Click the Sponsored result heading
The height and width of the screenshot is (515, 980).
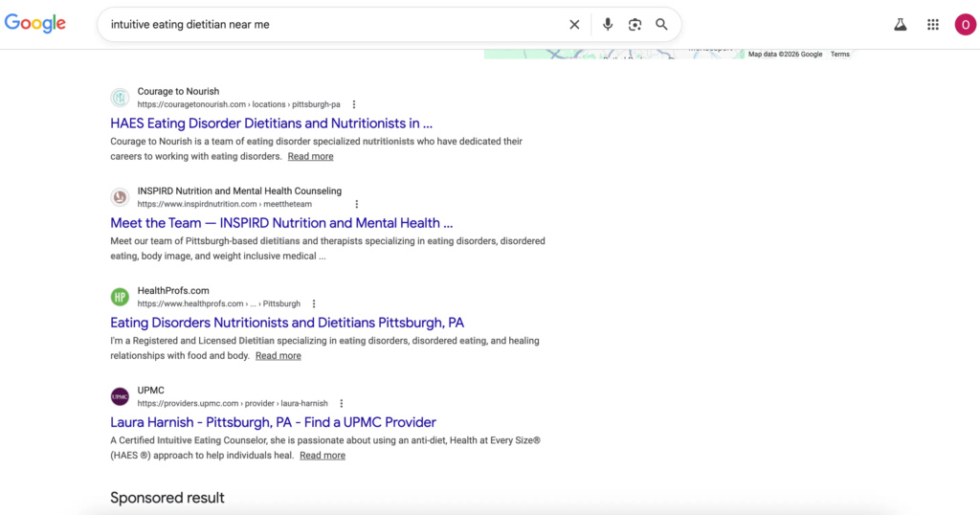click(167, 498)
